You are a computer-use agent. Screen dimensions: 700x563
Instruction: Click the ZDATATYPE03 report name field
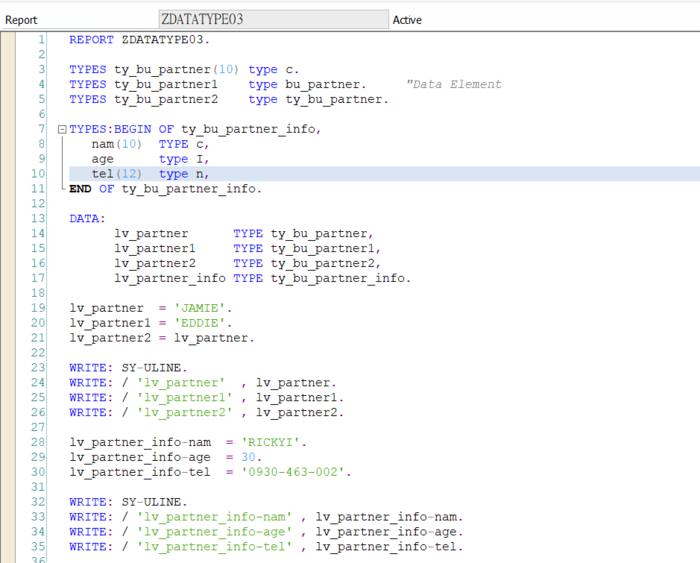click(272, 19)
